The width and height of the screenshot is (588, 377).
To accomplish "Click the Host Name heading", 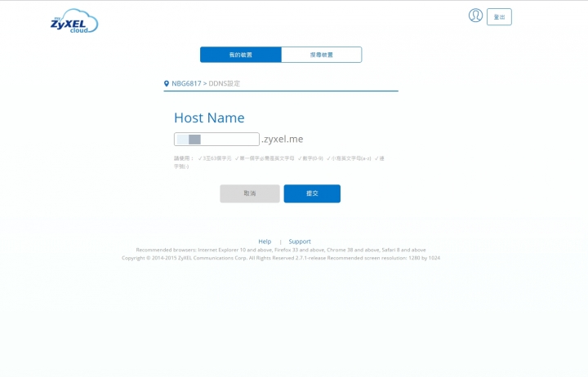I will 209,118.
